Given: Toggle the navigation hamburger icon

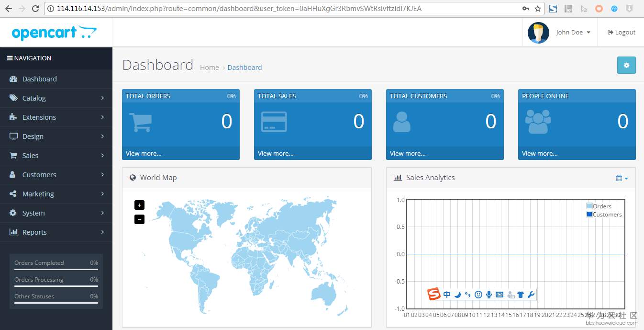Looking at the screenshot, I should click(10, 58).
